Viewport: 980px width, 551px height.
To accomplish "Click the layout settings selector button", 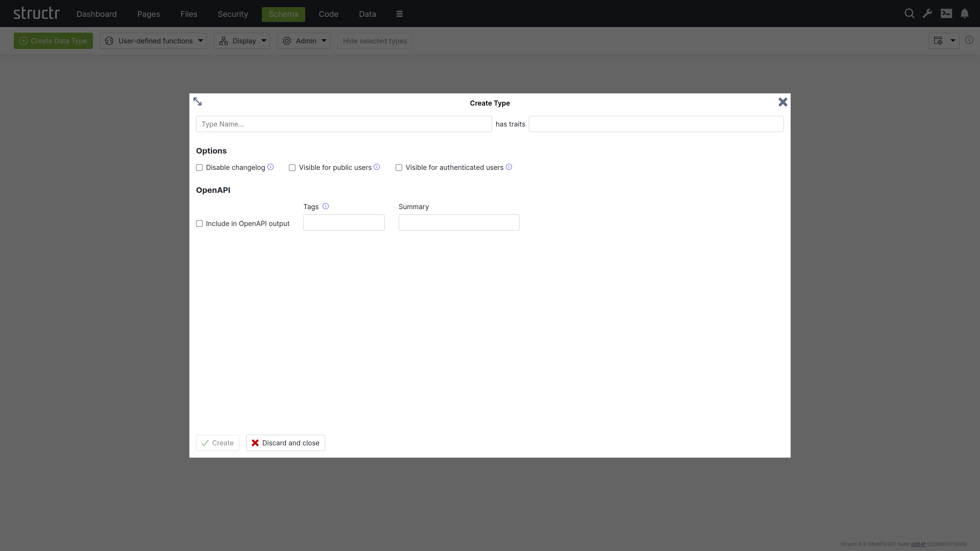I will point(944,40).
